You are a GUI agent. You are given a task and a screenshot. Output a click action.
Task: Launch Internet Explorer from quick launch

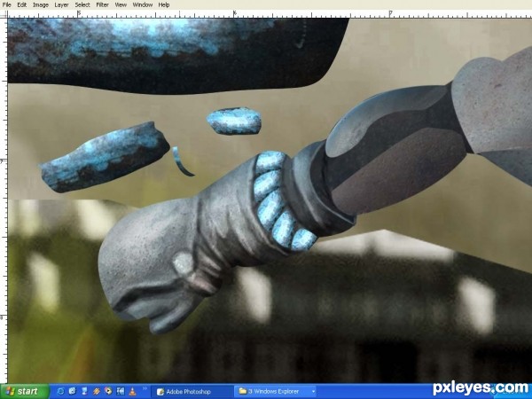point(60,392)
